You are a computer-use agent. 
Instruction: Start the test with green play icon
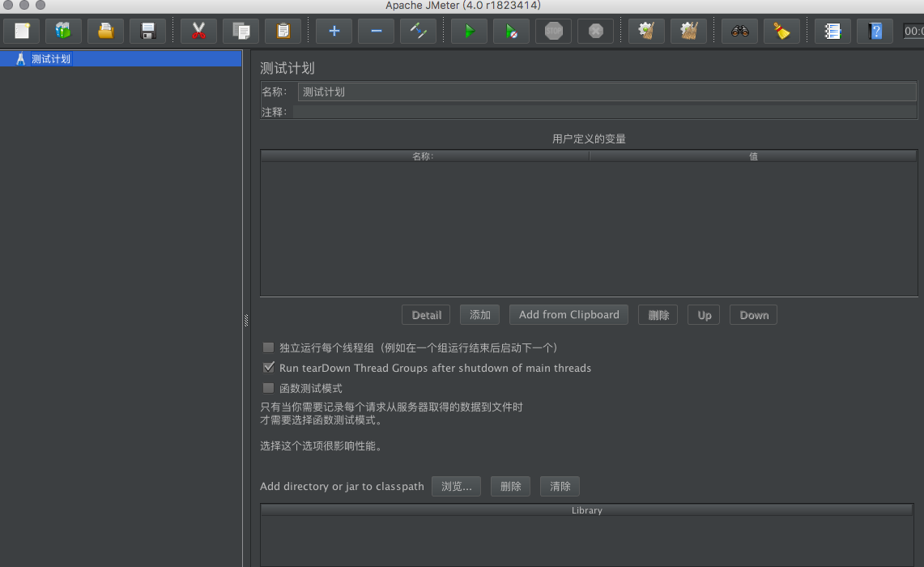(x=469, y=31)
